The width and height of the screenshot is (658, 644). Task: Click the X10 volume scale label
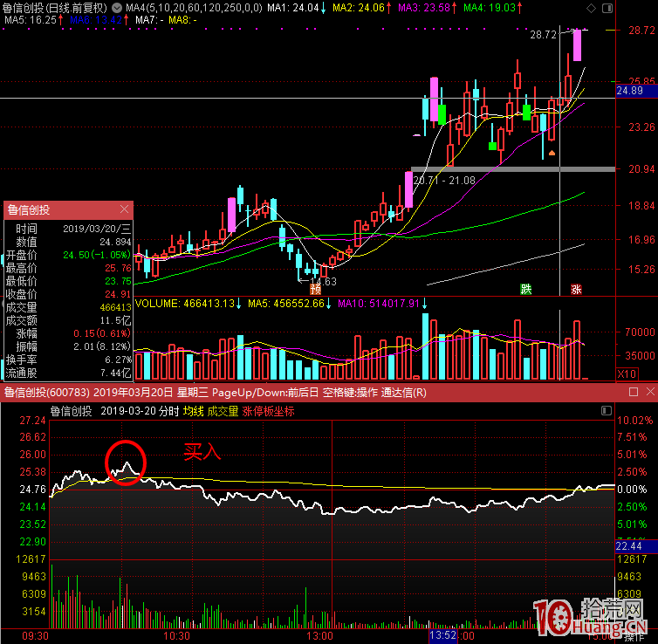[627, 373]
